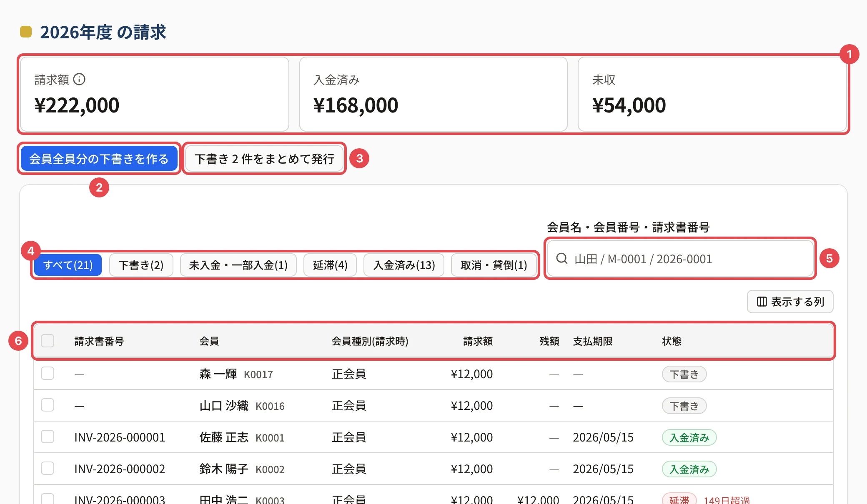Click the 149日超過 overdue note
867x504 pixels.
[727, 500]
